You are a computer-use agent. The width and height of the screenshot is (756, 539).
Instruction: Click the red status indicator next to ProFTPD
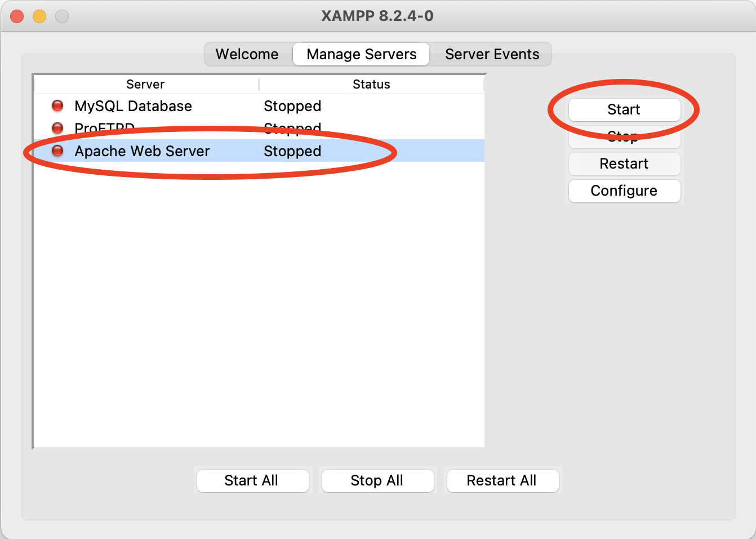click(x=57, y=128)
